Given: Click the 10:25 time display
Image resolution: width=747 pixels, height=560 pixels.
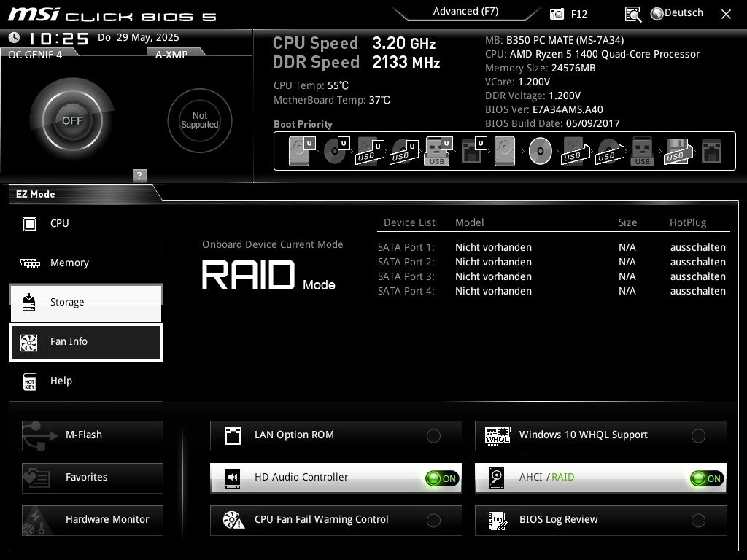Looking at the screenshot, I should [x=58, y=39].
